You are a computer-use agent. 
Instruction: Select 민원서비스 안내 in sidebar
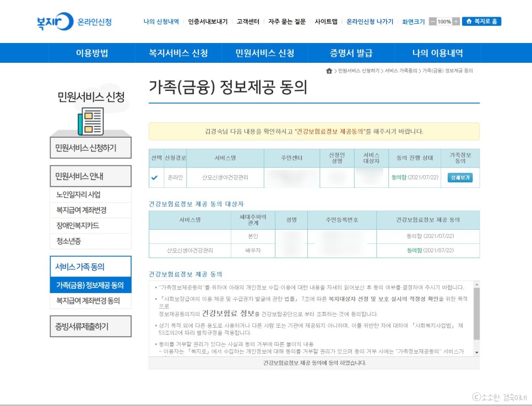coord(90,176)
